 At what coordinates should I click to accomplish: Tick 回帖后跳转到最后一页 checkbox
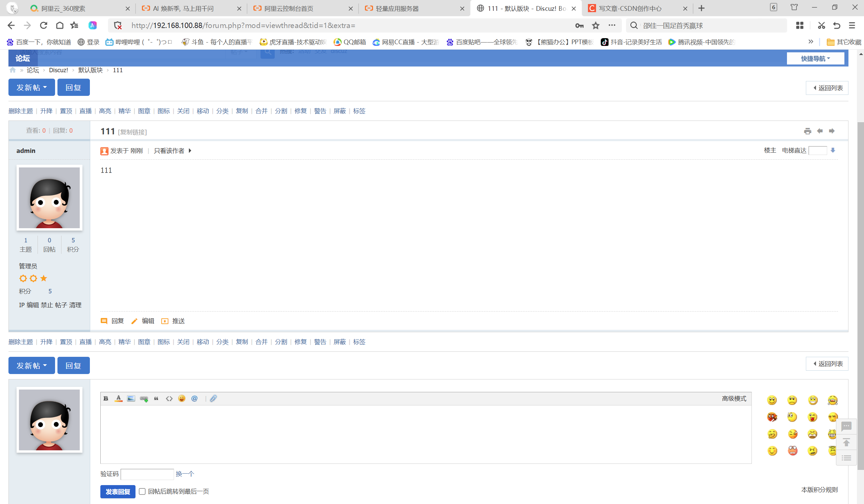(142, 491)
